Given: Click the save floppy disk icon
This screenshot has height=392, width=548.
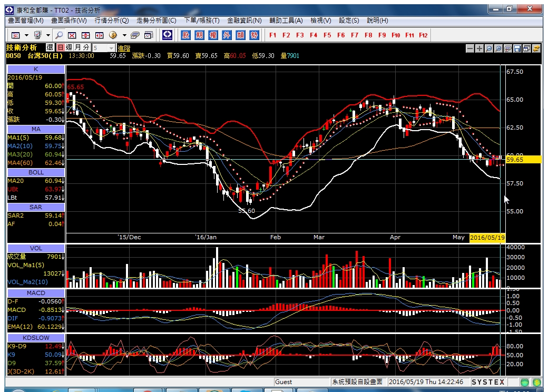Looking at the screenshot, I should point(517,48).
